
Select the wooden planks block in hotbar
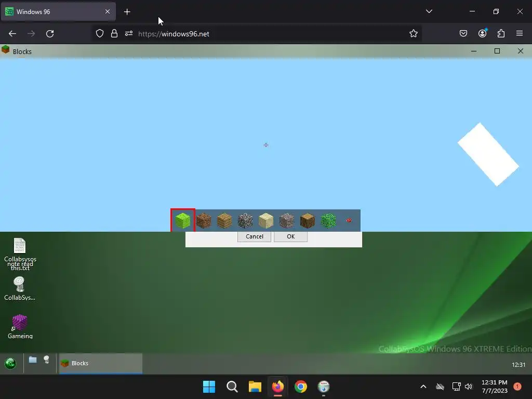[224, 220]
